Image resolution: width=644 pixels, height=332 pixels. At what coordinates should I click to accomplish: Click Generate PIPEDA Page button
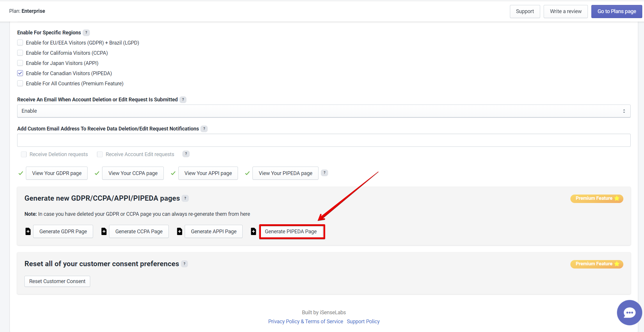tap(292, 232)
